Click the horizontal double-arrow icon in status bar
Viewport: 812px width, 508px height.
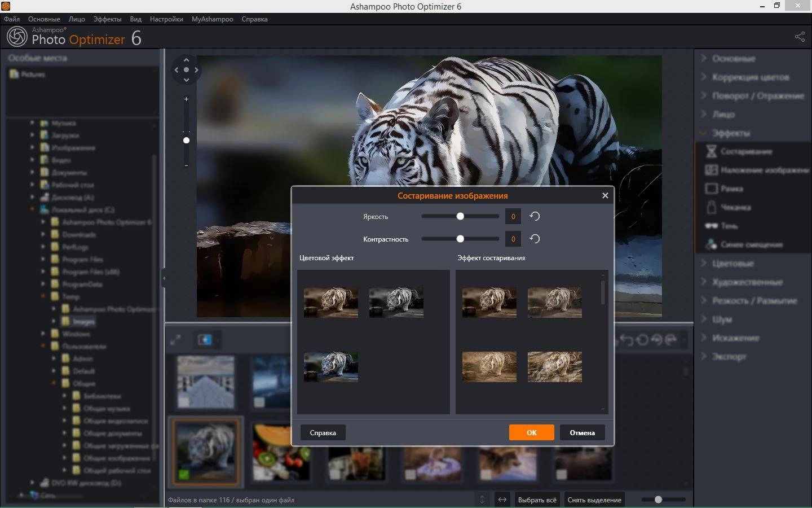[502, 500]
